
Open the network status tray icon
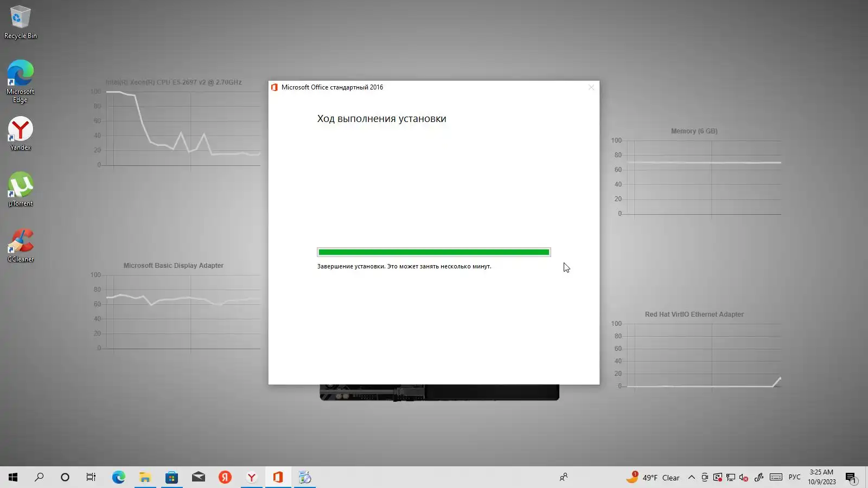(x=731, y=477)
